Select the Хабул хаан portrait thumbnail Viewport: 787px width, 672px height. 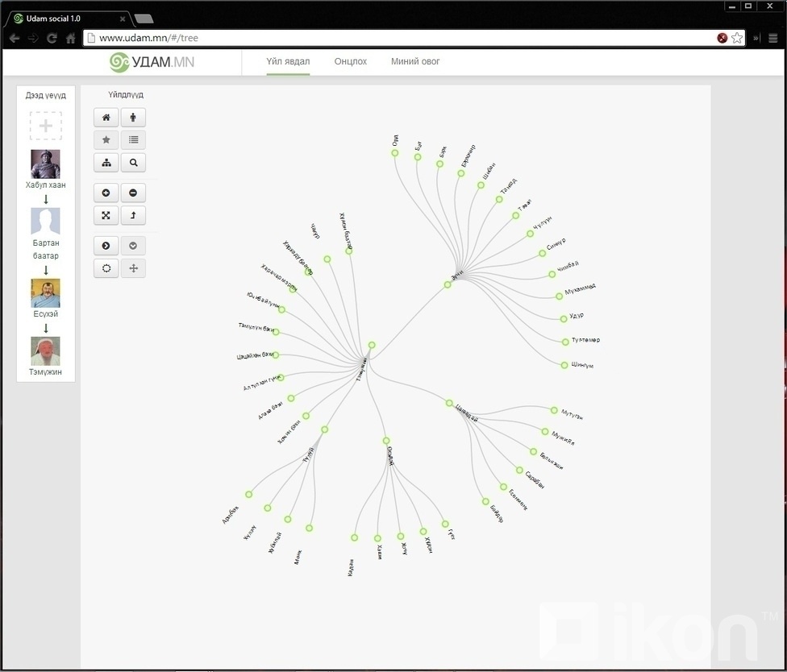pos(45,164)
